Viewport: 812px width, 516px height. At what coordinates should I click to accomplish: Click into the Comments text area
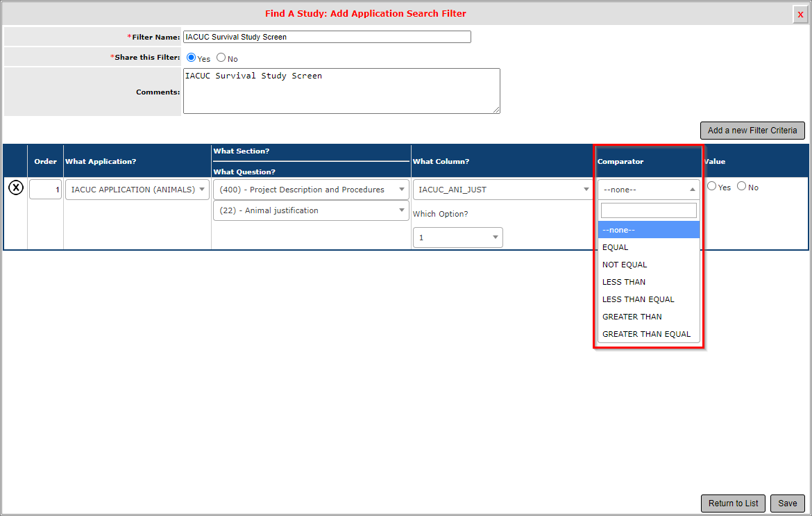[341, 91]
